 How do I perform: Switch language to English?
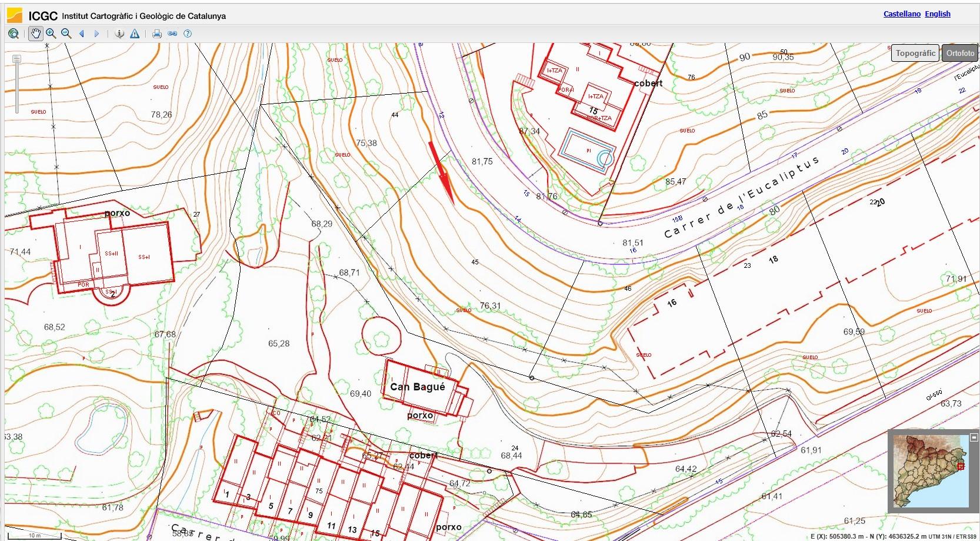coord(937,14)
